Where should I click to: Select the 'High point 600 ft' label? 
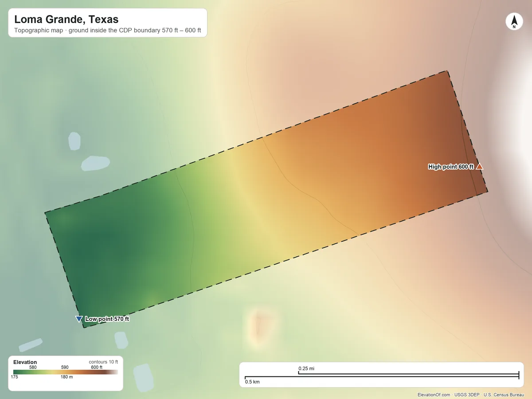coord(451,167)
